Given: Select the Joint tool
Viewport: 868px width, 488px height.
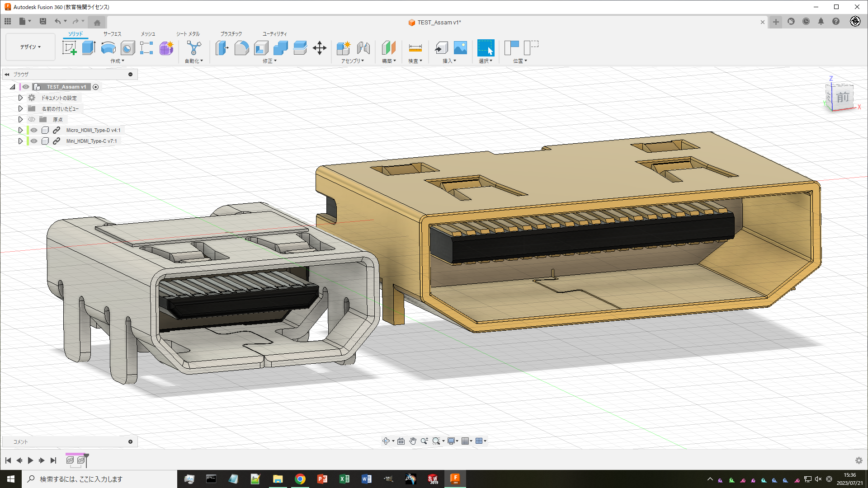Looking at the screenshot, I should [x=363, y=47].
